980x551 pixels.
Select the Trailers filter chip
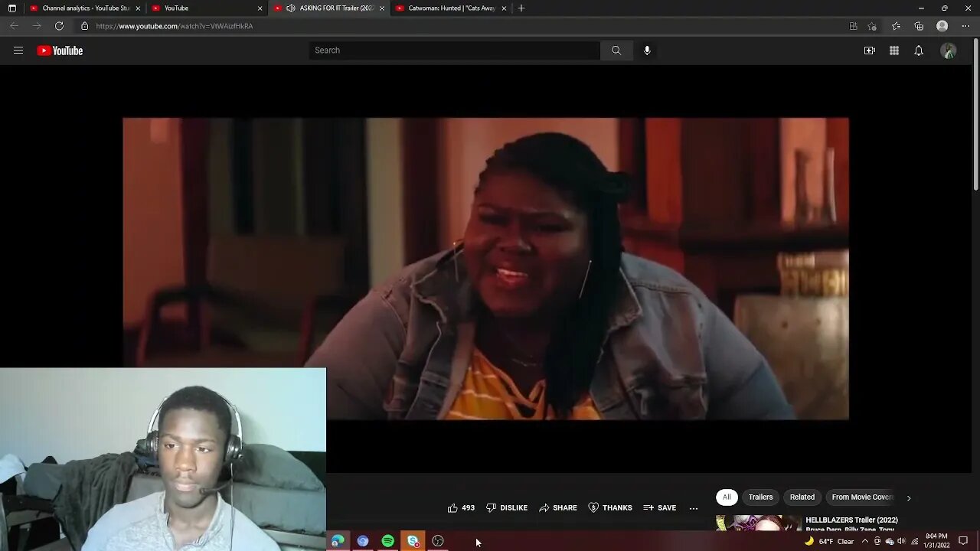[x=760, y=497]
